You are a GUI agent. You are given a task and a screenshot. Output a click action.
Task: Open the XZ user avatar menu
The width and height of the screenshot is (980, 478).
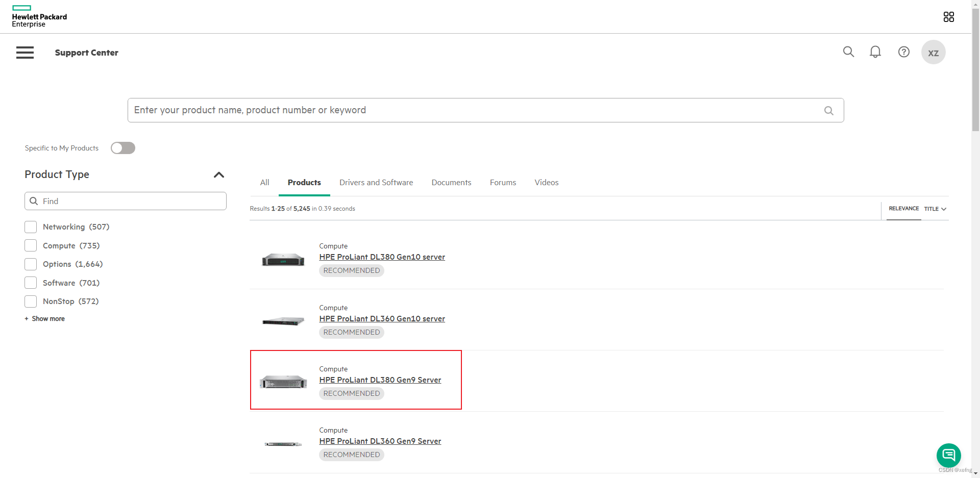(933, 53)
